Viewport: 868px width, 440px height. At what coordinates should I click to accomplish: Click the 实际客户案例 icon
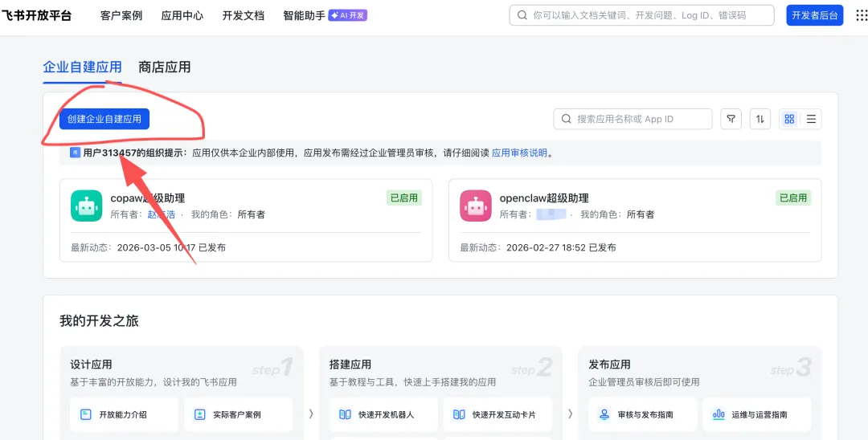tap(200, 414)
